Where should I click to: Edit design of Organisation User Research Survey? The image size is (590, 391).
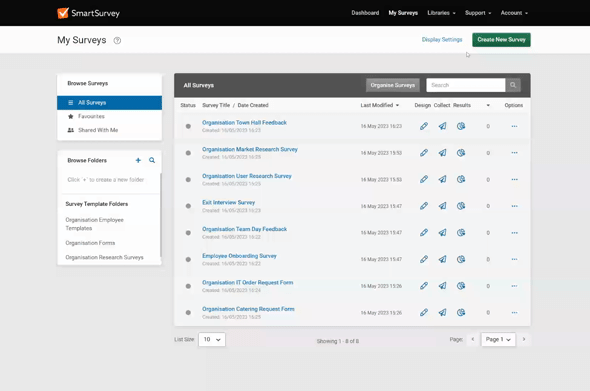click(424, 179)
